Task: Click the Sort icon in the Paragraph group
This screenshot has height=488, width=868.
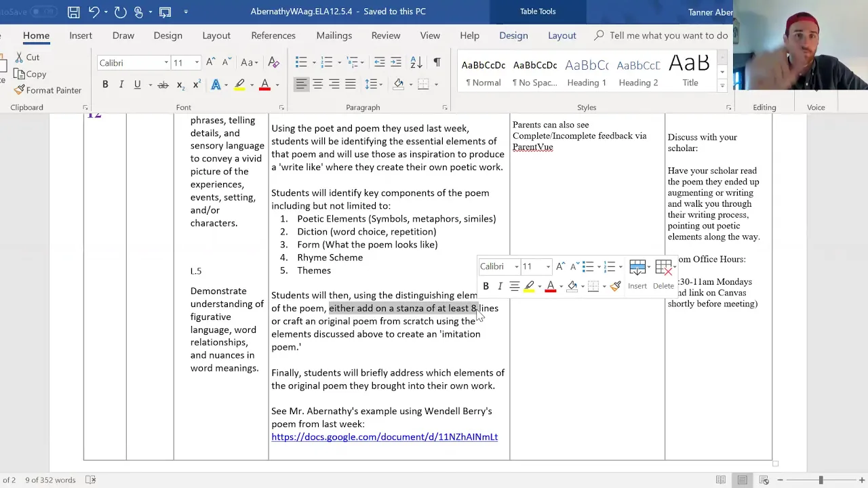Action: (x=416, y=62)
